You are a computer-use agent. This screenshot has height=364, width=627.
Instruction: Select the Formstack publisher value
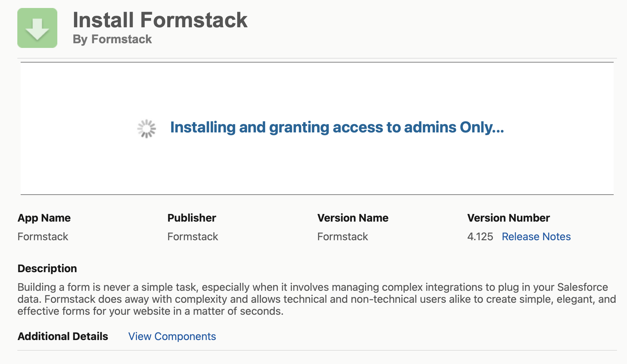[193, 237]
